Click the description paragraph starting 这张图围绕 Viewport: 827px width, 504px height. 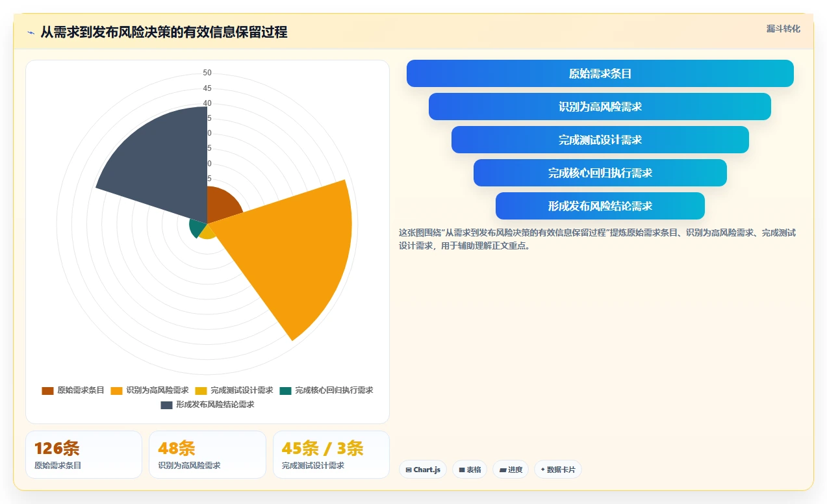click(x=597, y=239)
